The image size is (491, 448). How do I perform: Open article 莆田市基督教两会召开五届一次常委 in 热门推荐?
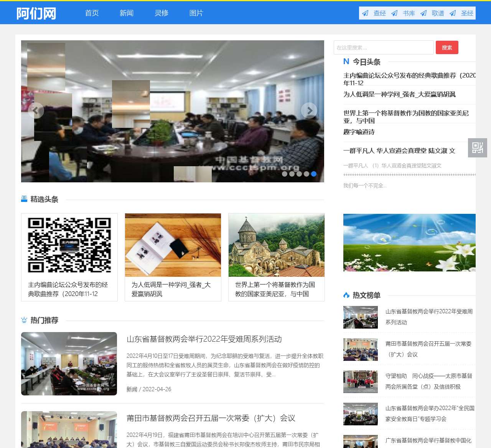click(211, 418)
